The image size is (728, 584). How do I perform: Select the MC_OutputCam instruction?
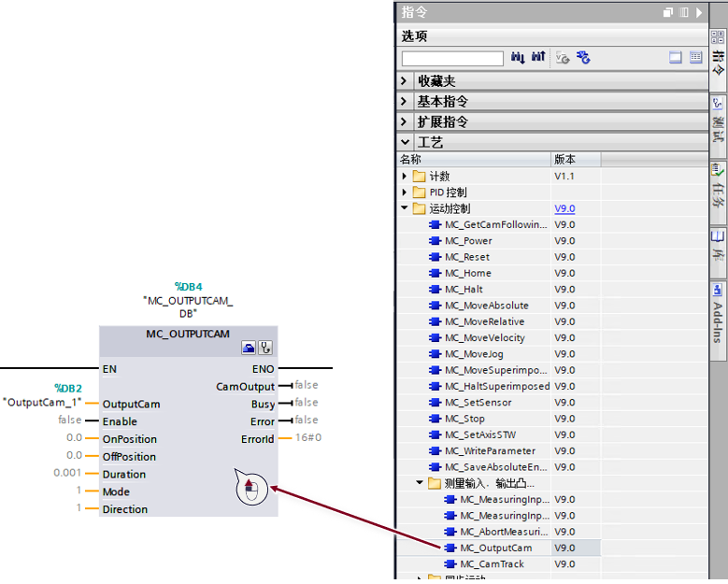tap(496, 548)
